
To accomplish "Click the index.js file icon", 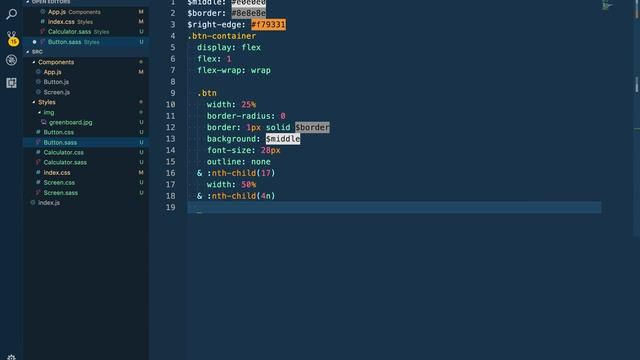I will click(33, 202).
